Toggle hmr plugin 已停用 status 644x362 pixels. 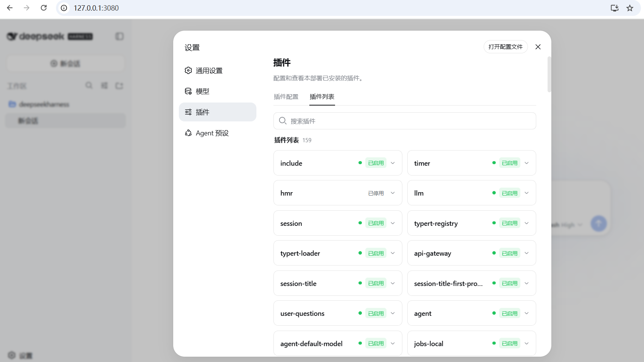(x=376, y=193)
